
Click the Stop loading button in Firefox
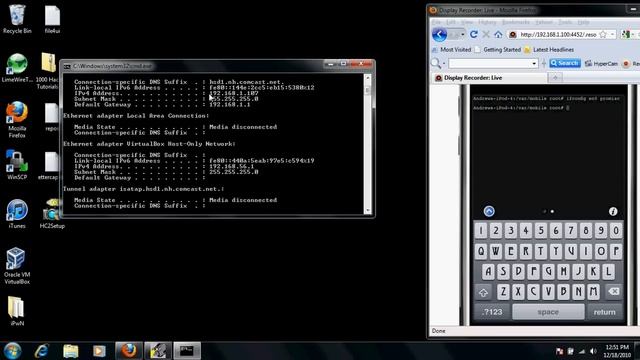tap(486, 35)
